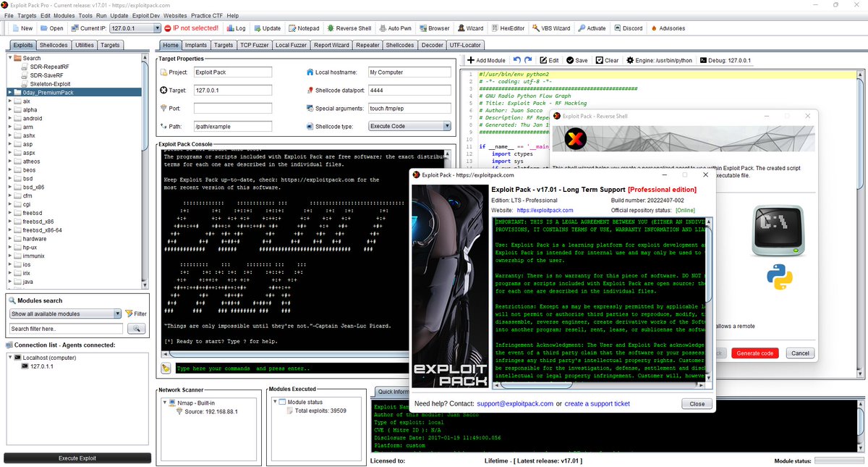
Task: Click the Filter funnel button
Action: pyautogui.click(x=136, y=314)
